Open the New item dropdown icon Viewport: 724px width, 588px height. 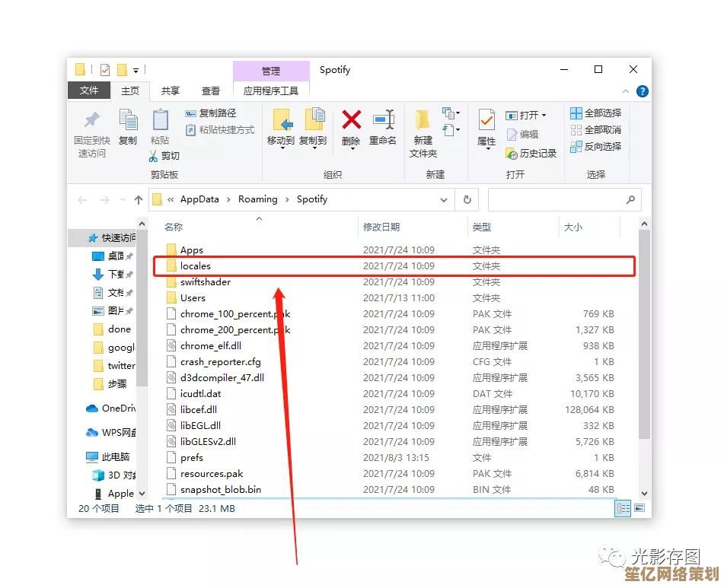coord(451,113)
